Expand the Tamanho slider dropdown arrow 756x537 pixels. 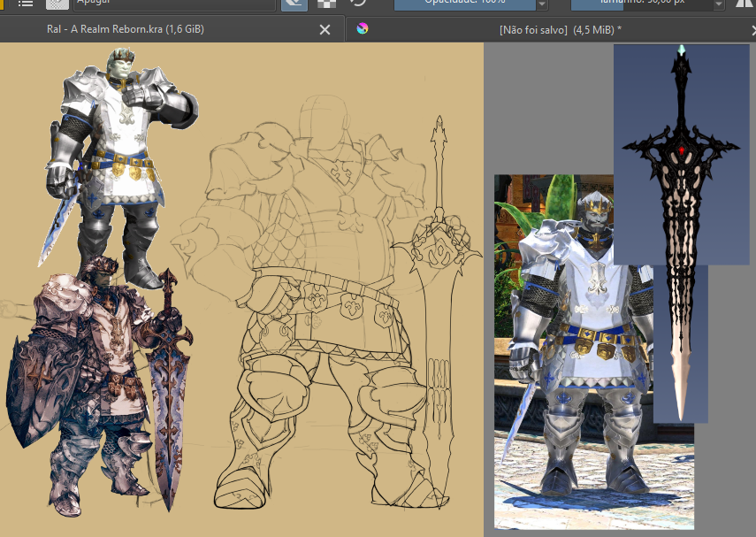click(718, 4)
